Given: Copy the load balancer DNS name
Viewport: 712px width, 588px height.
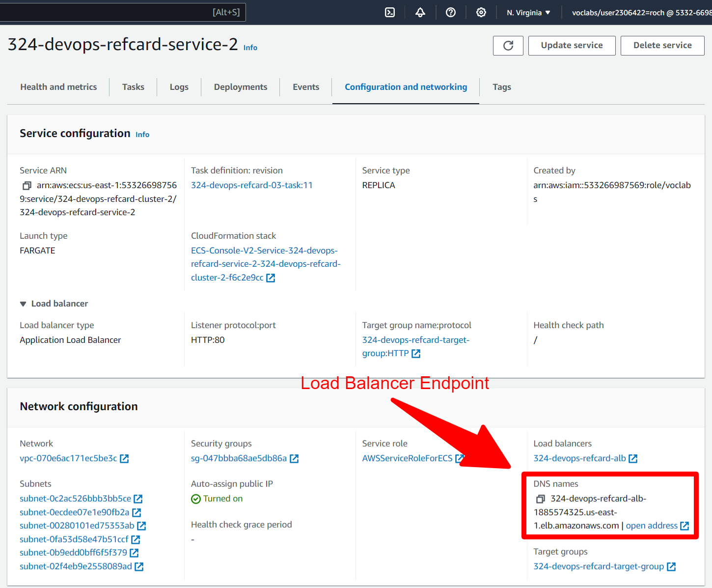Looking at the screenshot, I should tap(541, 499).
